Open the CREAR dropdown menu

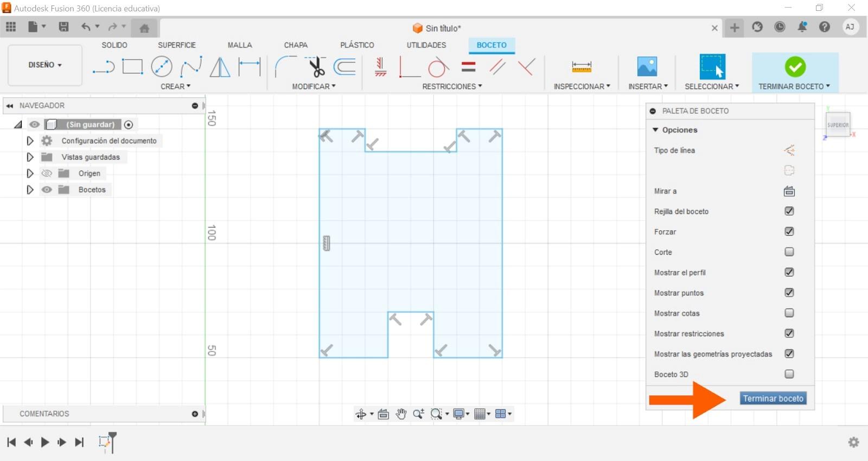[x=175, y=86]
